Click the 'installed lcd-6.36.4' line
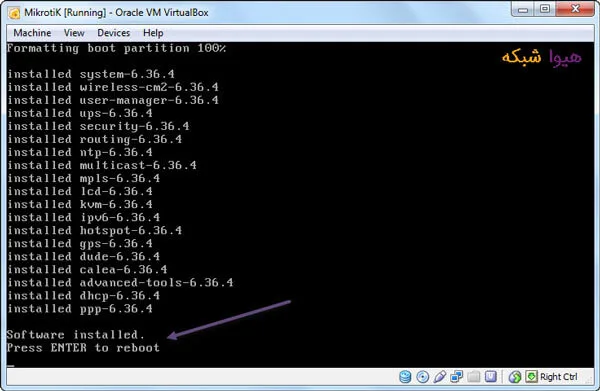The width and height of the screenshot is (600, 391). (80, 191)
